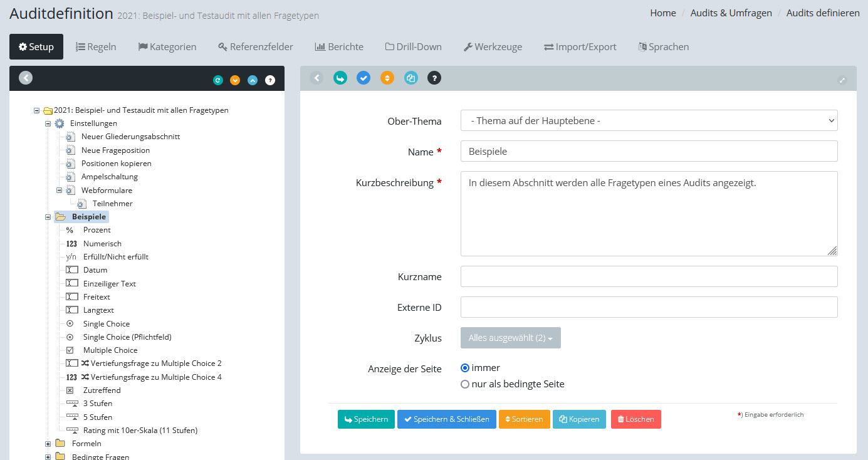Click the red Löschen button
The width and height of the screenshot is (868, 460).
coord(635,419)
